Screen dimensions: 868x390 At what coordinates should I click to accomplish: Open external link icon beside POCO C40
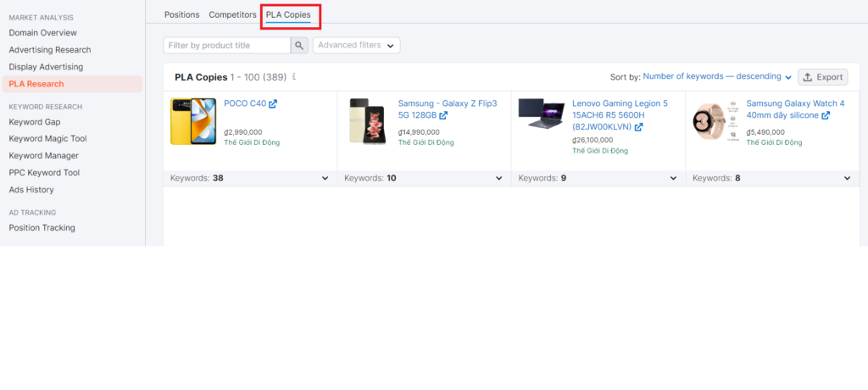(x=273, y=104)
